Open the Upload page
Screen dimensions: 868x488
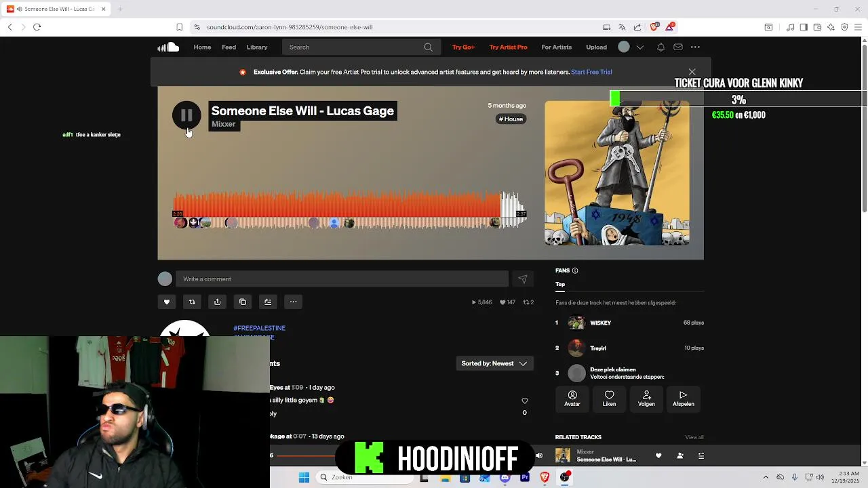point(596,47)
